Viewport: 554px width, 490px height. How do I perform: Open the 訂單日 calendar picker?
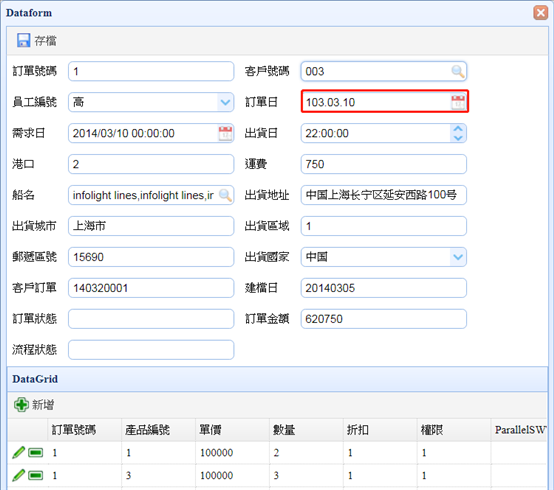click(x=458, y=102)
